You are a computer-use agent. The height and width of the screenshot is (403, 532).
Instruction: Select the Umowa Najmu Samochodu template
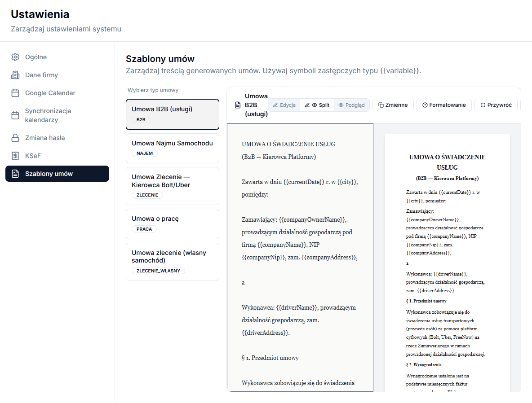point(173,148)
